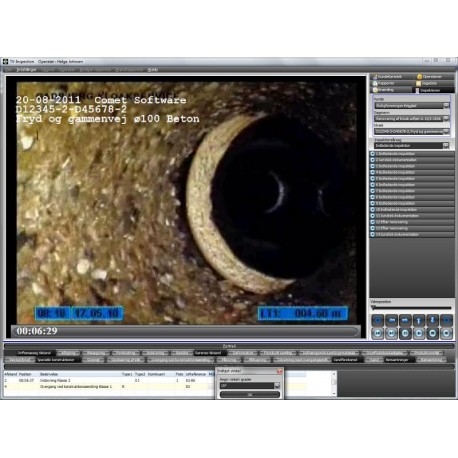Move the Videoposition slider handle
The image size is (458, 458).
373,308
